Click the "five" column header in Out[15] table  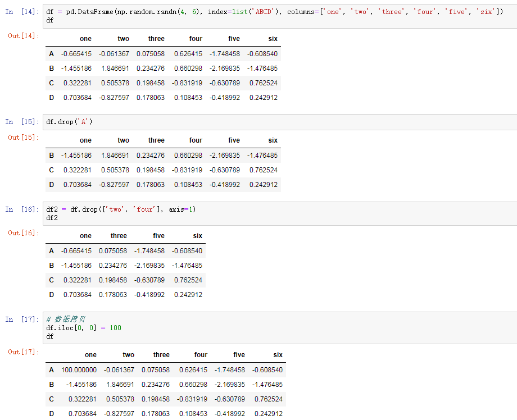point(234,140)
